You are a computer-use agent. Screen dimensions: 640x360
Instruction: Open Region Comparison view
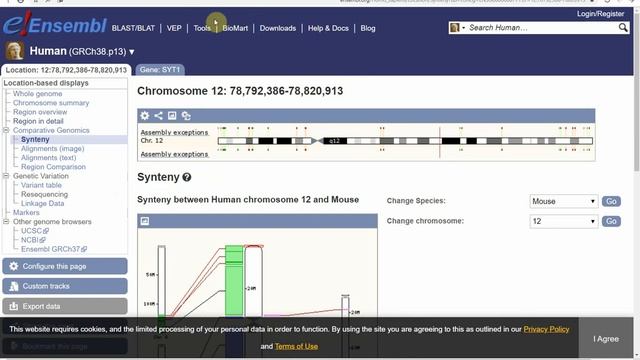(x=53, y=167)
